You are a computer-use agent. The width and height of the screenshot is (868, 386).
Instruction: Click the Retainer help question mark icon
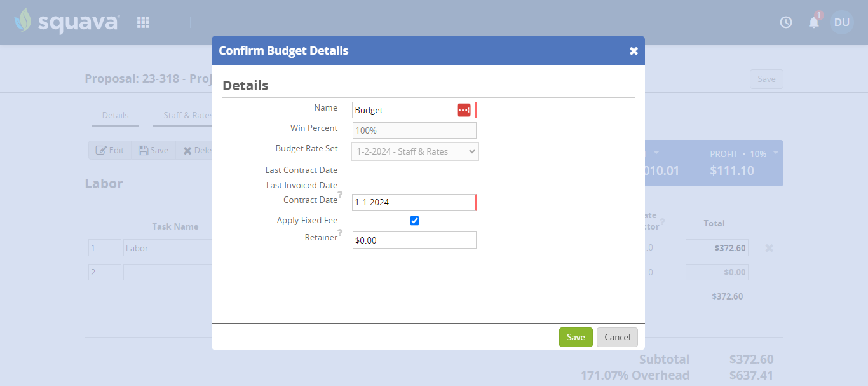(x=341, y=233)
